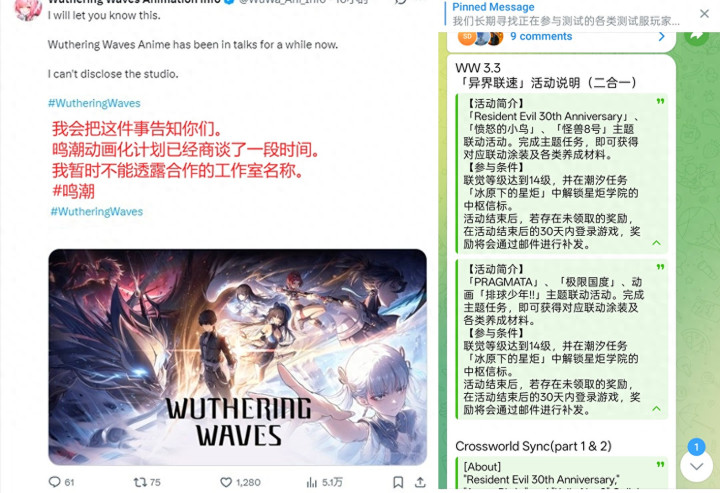Jump to latest message with down arrow
Image resolution: width=720 pixels, height=493 pixels.
(697, 466)
